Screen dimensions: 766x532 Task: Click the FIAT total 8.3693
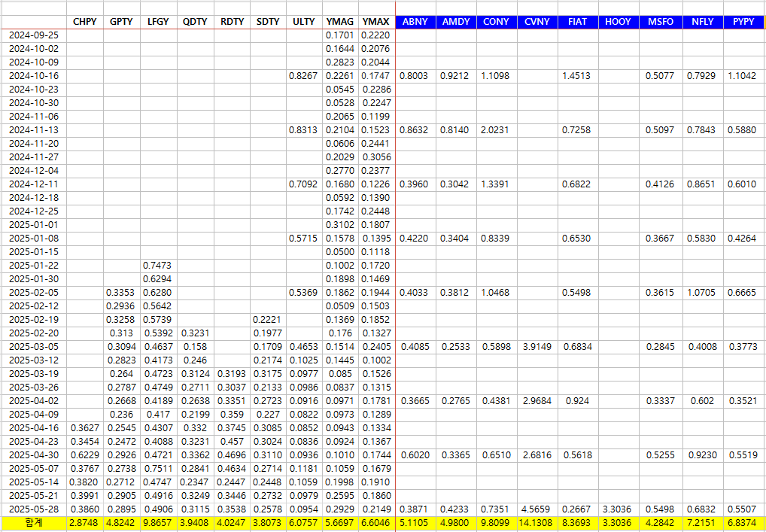pos(578,523)
